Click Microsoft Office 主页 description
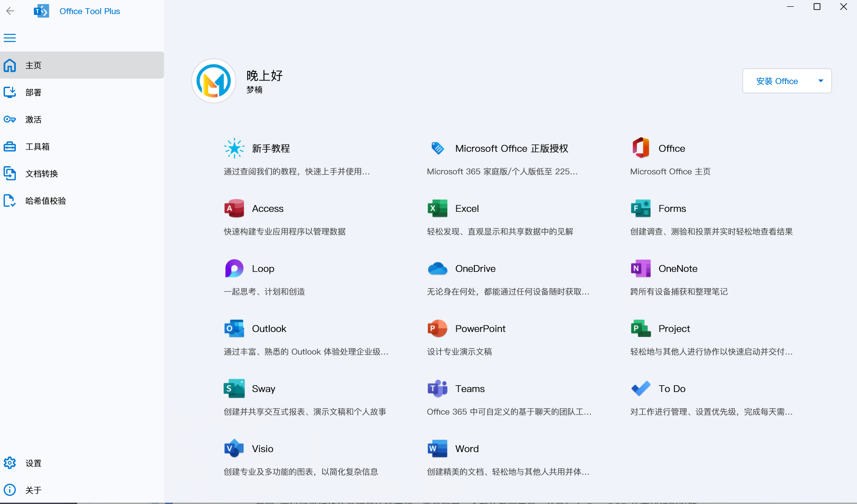 coord(670,171)
